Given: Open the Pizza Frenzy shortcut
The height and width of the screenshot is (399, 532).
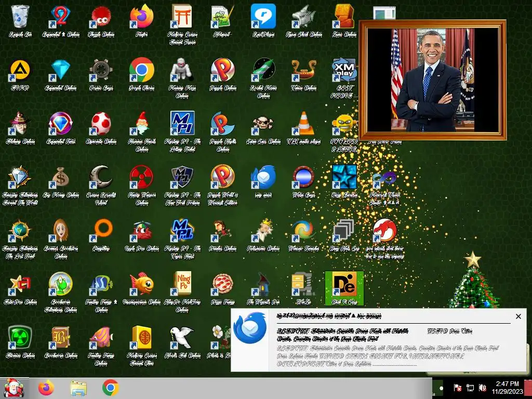Looking at the screenshot, I should (x=222, y=284).
